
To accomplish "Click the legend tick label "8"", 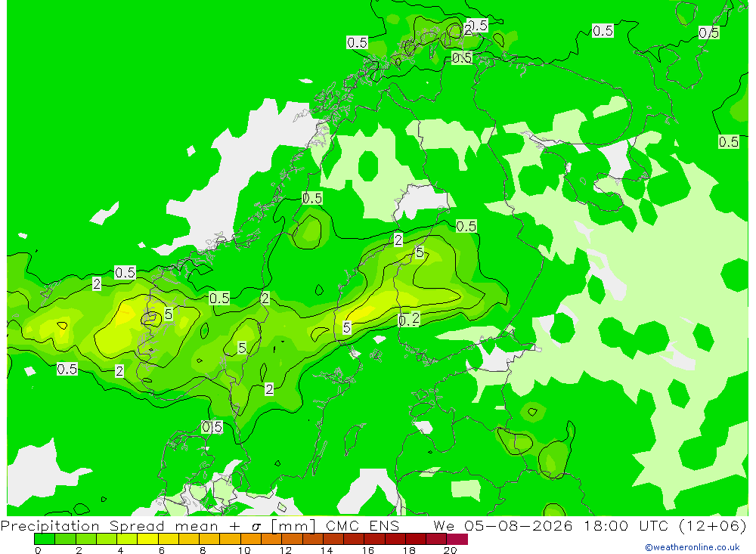I will coord(203,550).
